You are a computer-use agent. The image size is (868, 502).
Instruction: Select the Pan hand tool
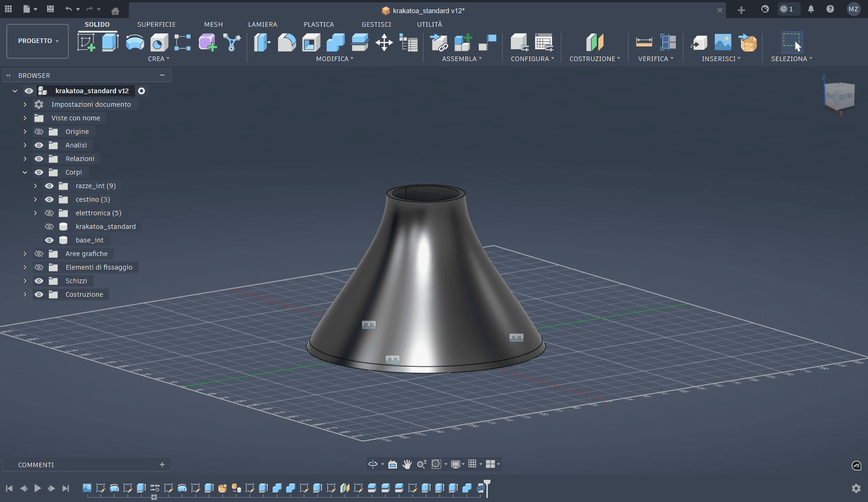point(407,464)
